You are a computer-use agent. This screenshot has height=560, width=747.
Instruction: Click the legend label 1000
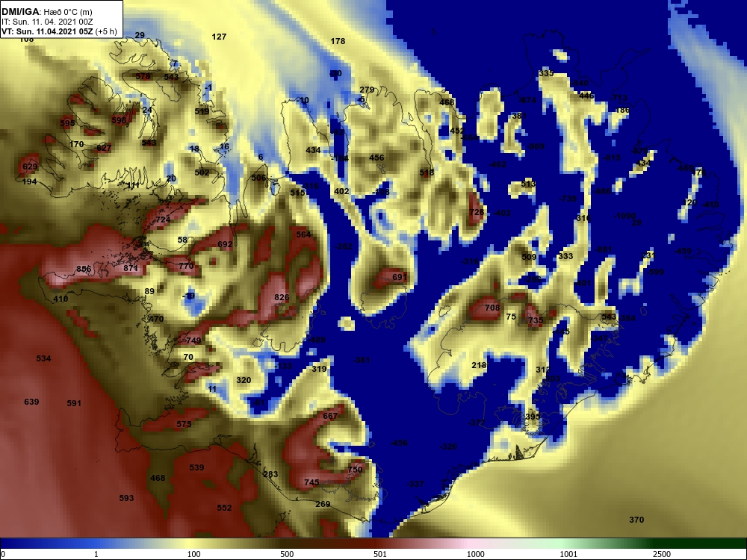476,554
